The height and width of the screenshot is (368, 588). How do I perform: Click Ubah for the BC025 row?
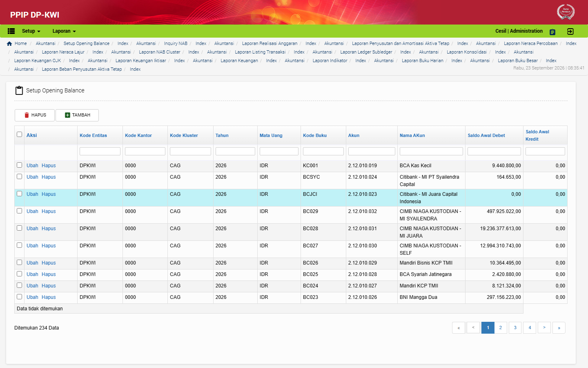[x=32, y=274]
